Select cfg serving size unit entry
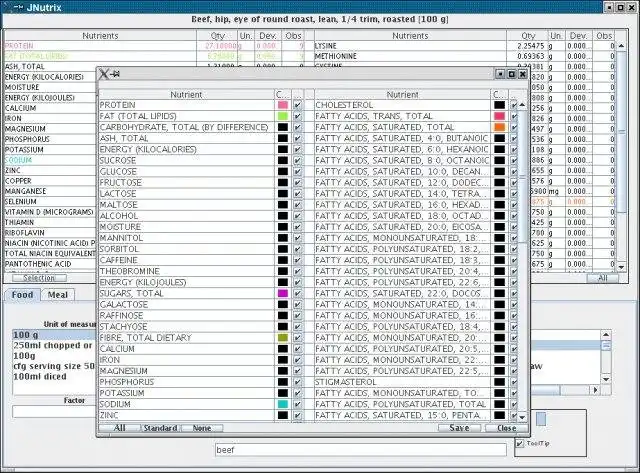 point(54,366)
